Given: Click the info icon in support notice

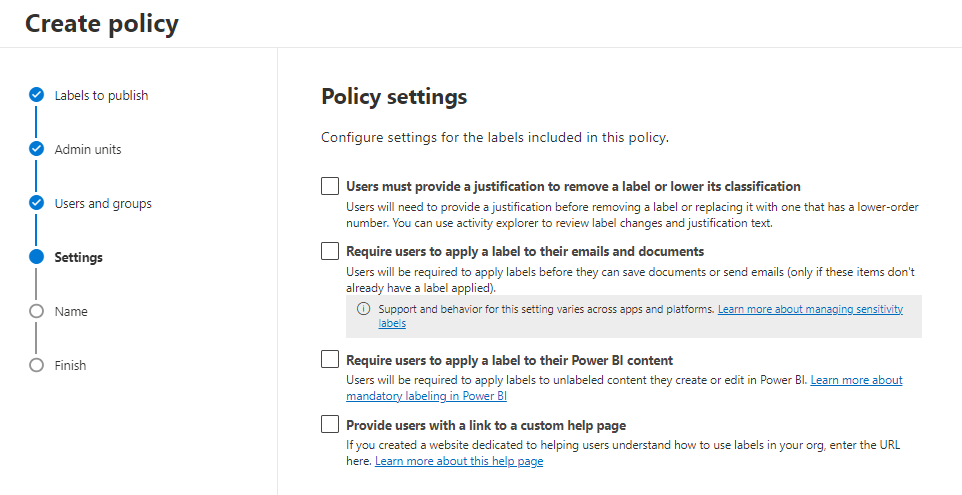Looking at the screenshot, I should [364, 309].
